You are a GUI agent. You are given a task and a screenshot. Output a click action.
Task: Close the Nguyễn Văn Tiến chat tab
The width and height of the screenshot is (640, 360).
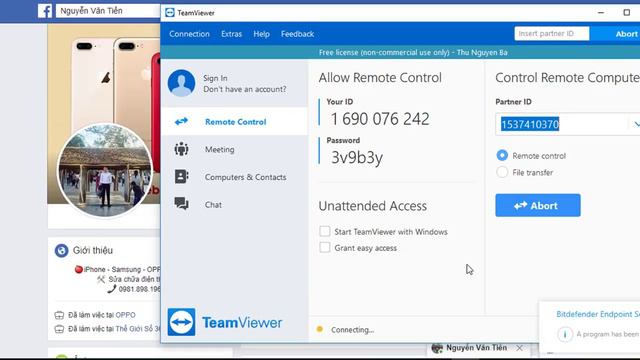(519, 348)
